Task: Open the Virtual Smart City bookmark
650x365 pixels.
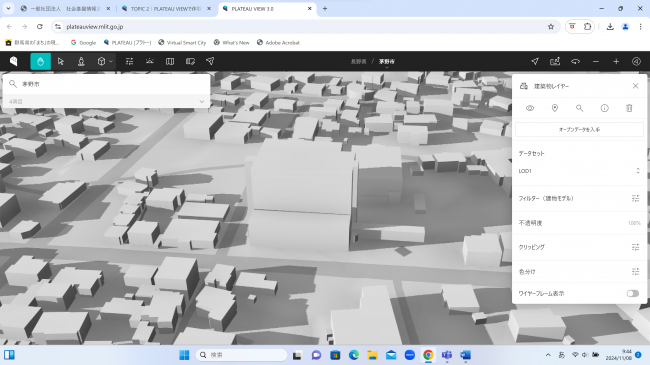Action: 182,42
